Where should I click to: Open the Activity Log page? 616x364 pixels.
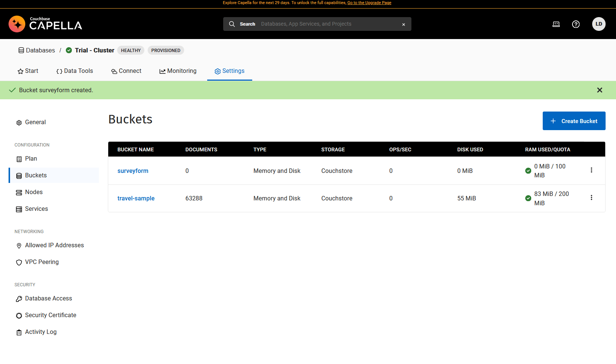coord(41,332)
